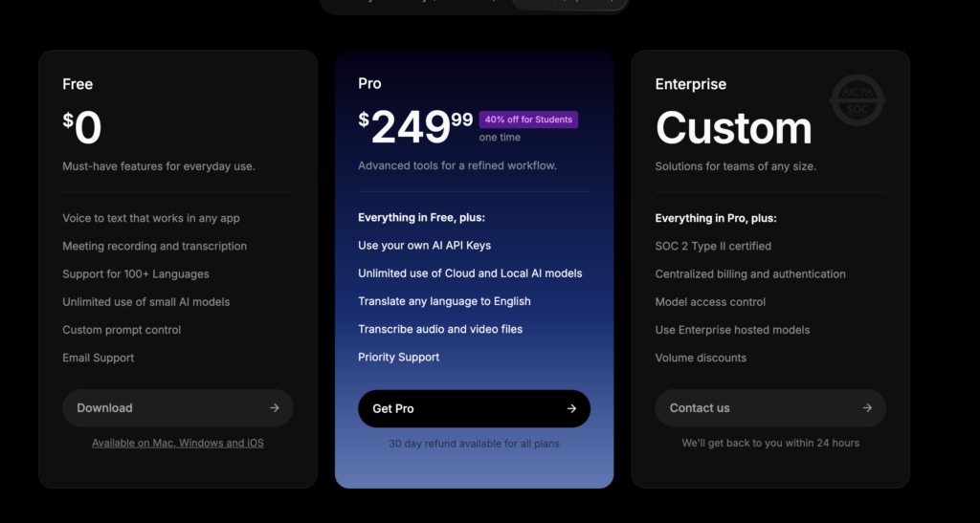Click the AICPA SOC badge icon
Viewport: 980px width, 523px height.
(857, 99)
